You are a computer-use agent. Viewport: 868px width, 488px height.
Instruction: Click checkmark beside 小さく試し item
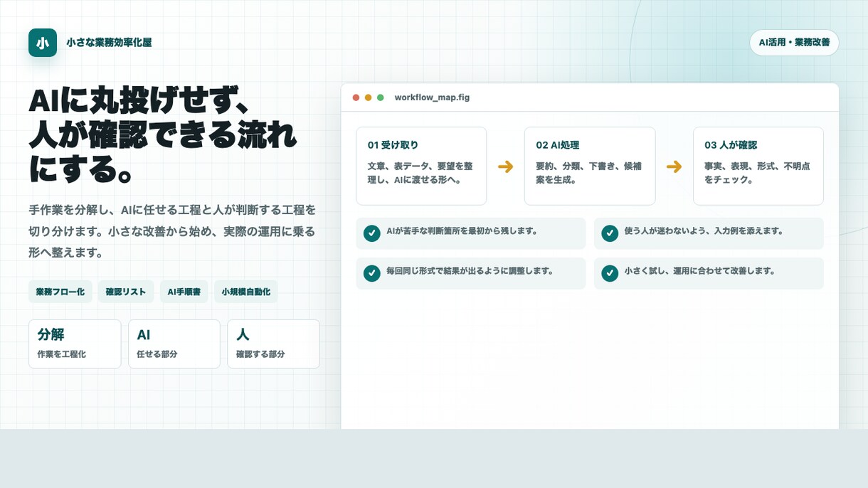pos(610,273)
